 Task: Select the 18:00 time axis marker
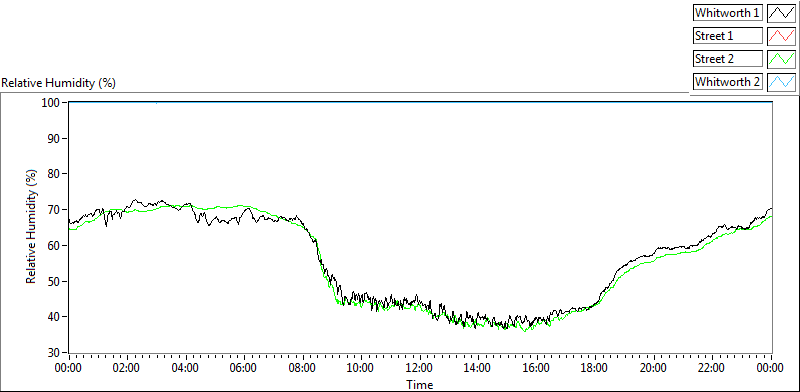(595, 368)
